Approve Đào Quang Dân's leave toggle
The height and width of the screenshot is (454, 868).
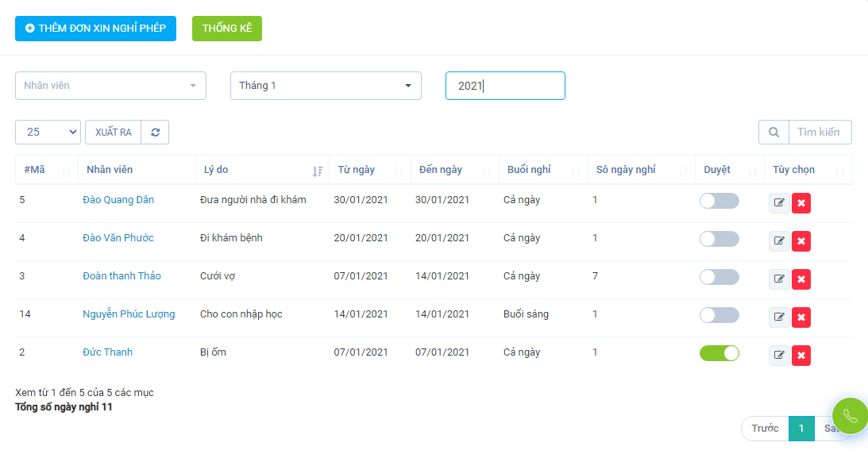[719, 201]
